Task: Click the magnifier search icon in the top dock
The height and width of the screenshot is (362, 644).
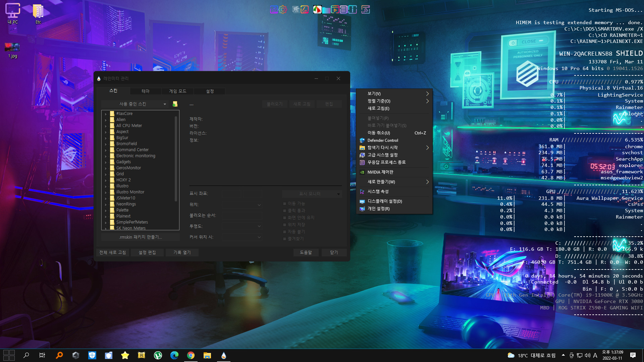Action: click(x=296, y=9)
